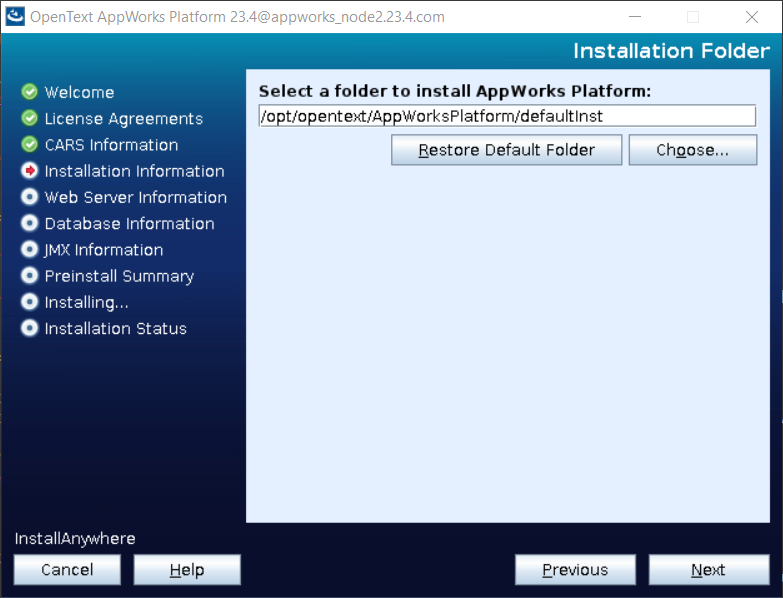Click the pending icon beside Database Information
The width and height of the screenshot is (783, 598).
(29, 223)
